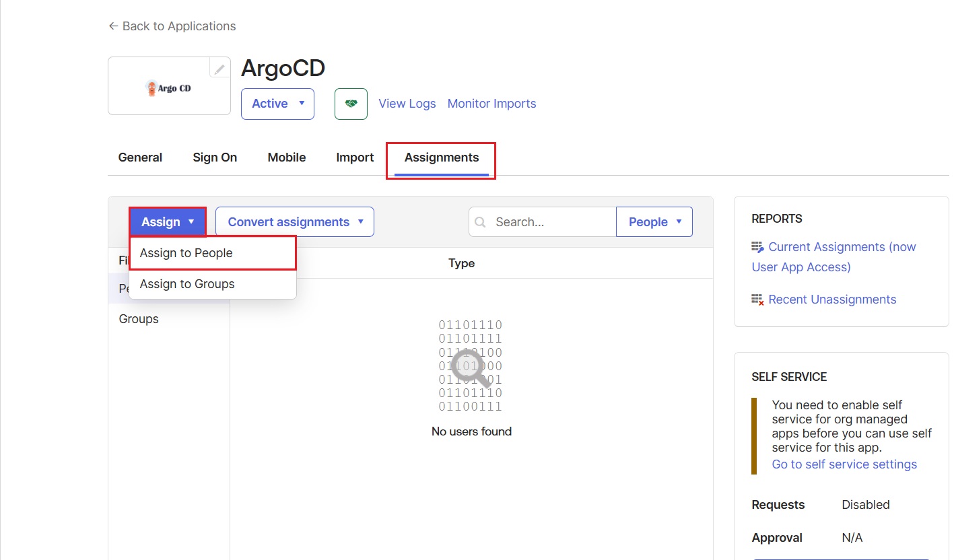
Task: Click the Argo CD application logo
Action: click(x=169, y=86)
